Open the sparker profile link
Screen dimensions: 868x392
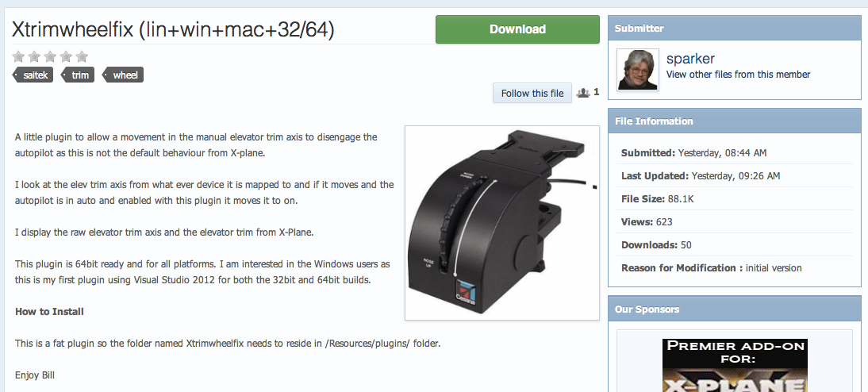[690, 59]
